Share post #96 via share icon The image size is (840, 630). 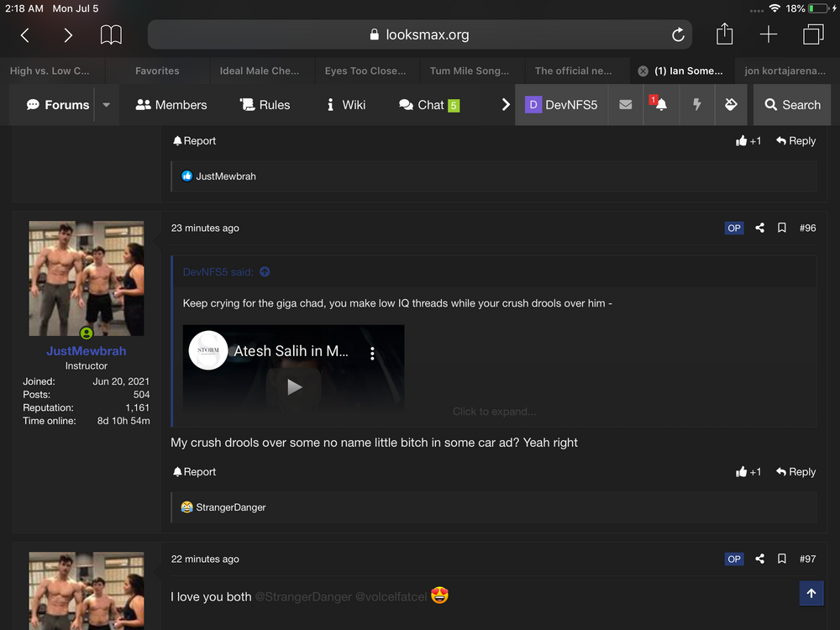759,228
